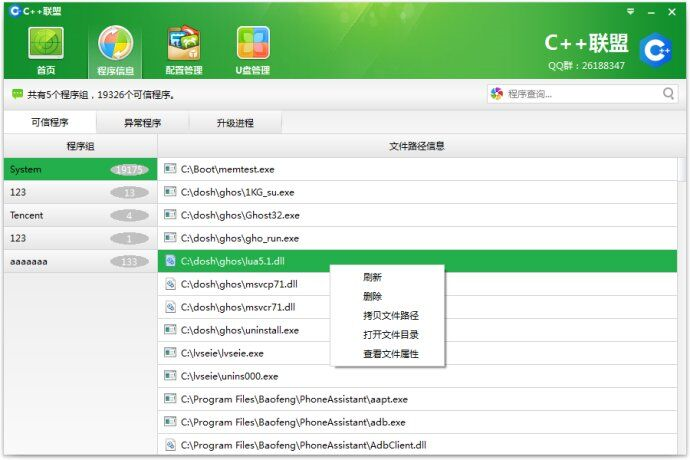This screenshot has height=460, width=690.
Task: Select the 程序信息 toolbar icon
Action: coord(115,43)
